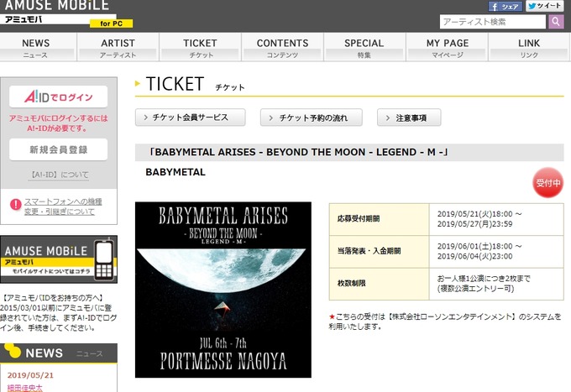571x392 pixels.
Task: Click the 2019/05/21 news date
Action: point(30,375)
